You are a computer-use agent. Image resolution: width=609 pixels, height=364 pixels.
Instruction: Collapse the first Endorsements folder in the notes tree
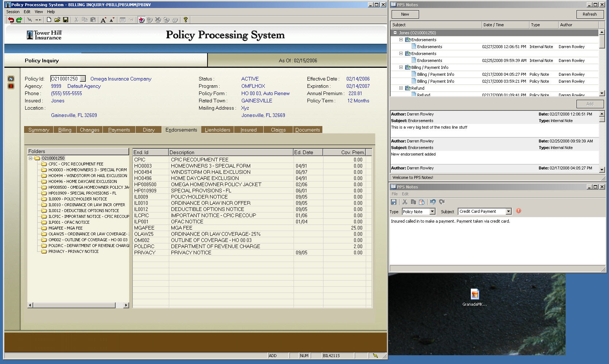401,40
